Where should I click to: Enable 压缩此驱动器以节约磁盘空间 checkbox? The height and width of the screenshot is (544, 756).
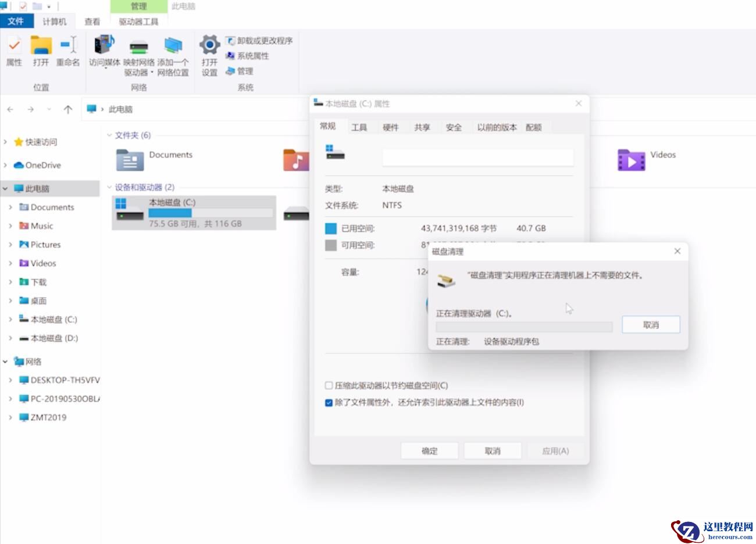pos(329,385)
